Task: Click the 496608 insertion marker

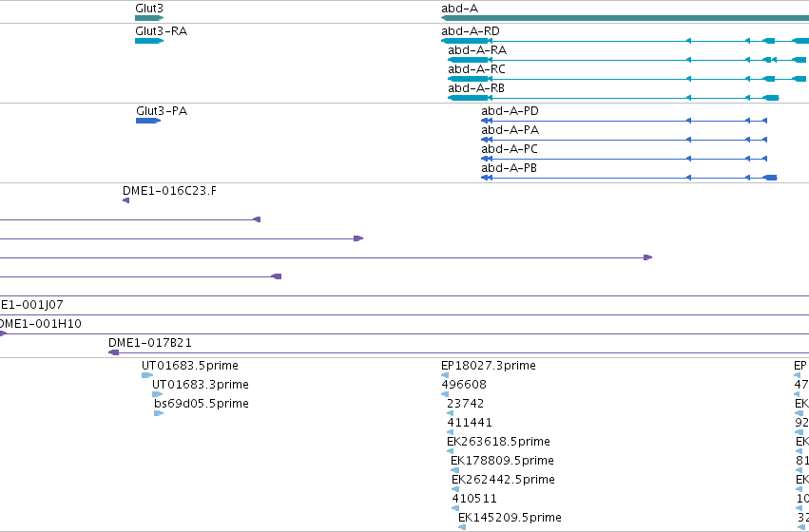Action: coord(445,394)
